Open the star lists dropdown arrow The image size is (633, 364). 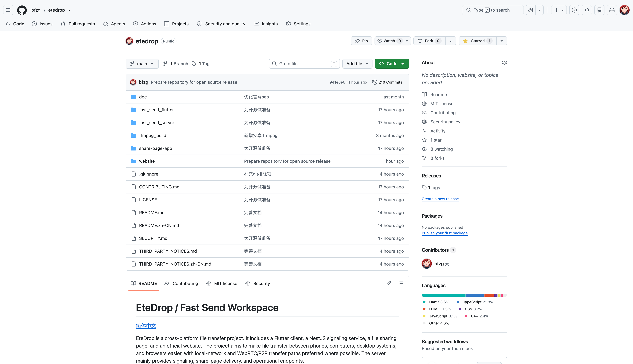(x=502, y=41)
